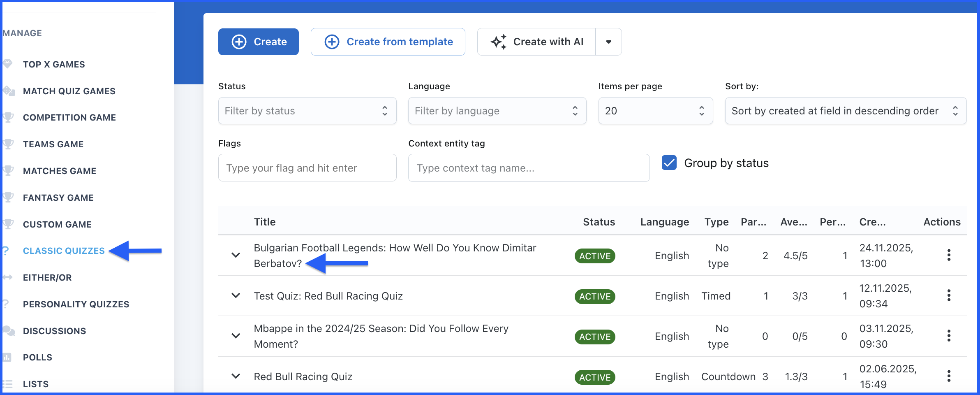
Task: Go to Classic Quizzes in sidebar
Action: click(64, 251)
